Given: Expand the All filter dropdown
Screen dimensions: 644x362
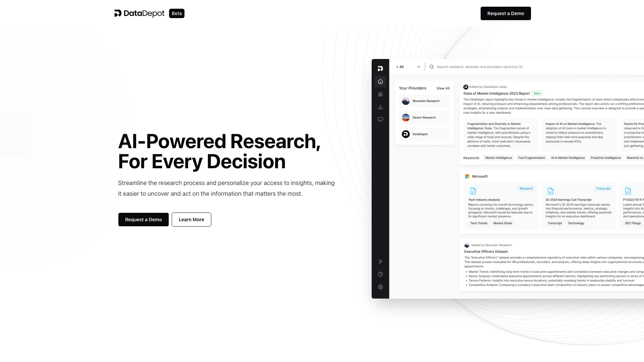Looking at the screenshot, I should pos(407,67).
